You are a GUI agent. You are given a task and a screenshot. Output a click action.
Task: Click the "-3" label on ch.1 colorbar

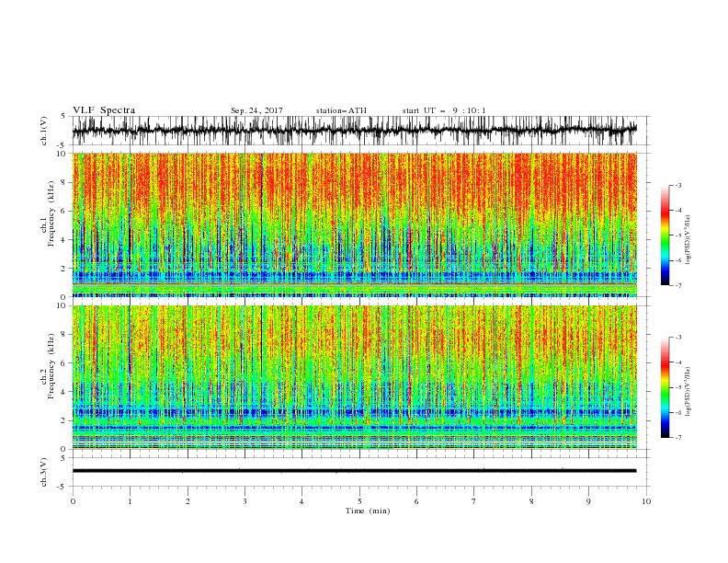(678, 185)
